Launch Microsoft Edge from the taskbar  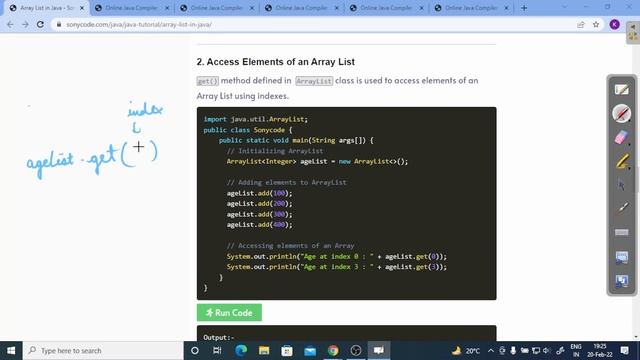(x=241, y=351)
